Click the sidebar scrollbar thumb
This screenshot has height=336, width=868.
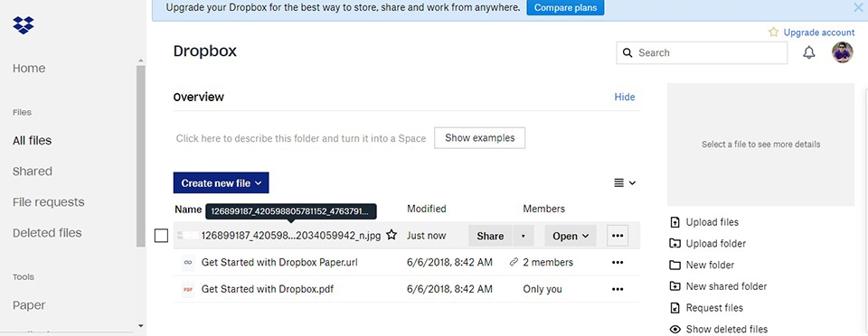click(141, 156)
